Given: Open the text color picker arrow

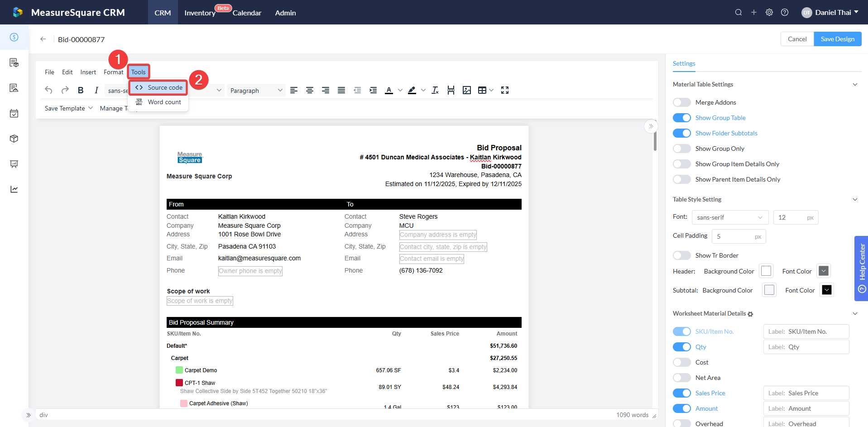Looking at the screenshot, I should click(400, 90).
